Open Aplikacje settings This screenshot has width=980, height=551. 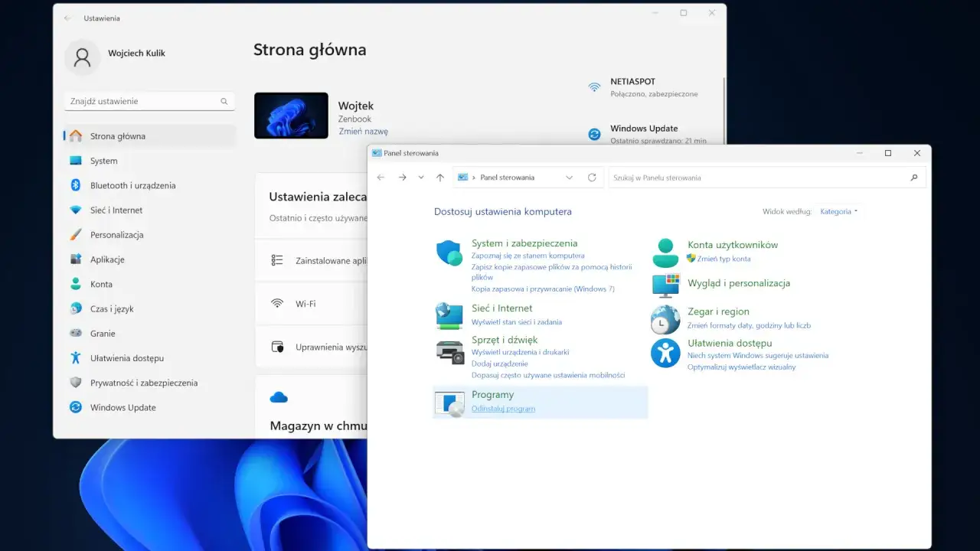pos(150,259)
